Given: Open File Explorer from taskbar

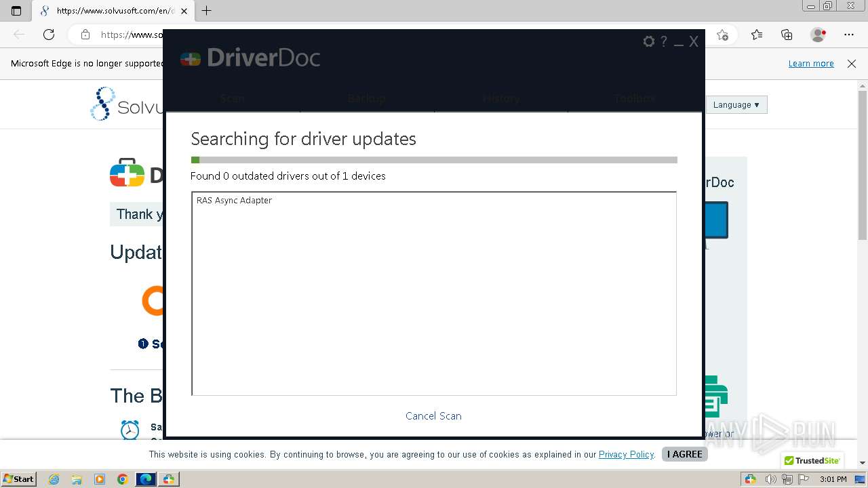Looking at the screenshot, I should [x=77, y=479].
